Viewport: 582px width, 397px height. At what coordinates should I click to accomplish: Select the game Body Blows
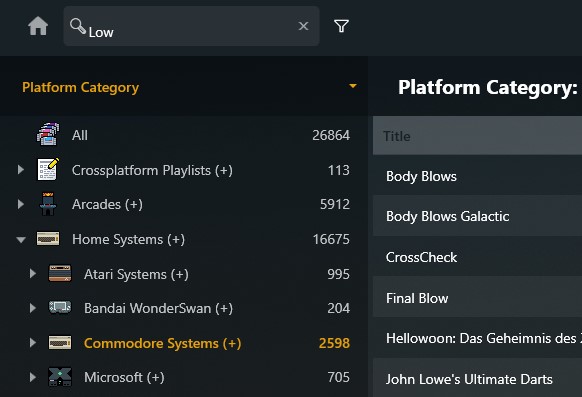[477, 176]
